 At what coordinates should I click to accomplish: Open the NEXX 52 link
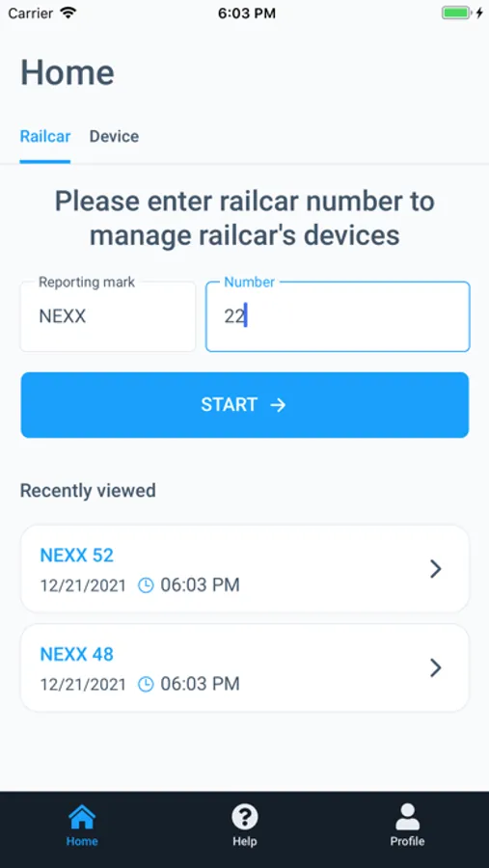77,556
